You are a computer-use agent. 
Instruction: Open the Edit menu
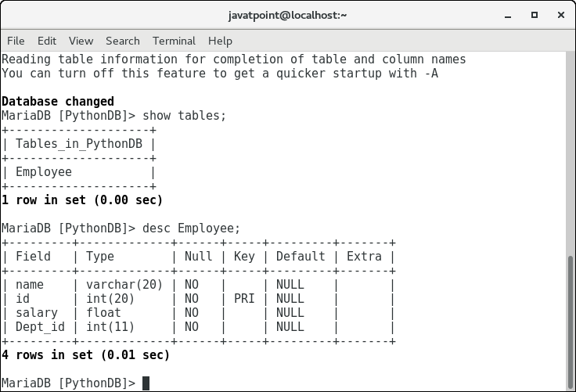(x=47, y=41)
